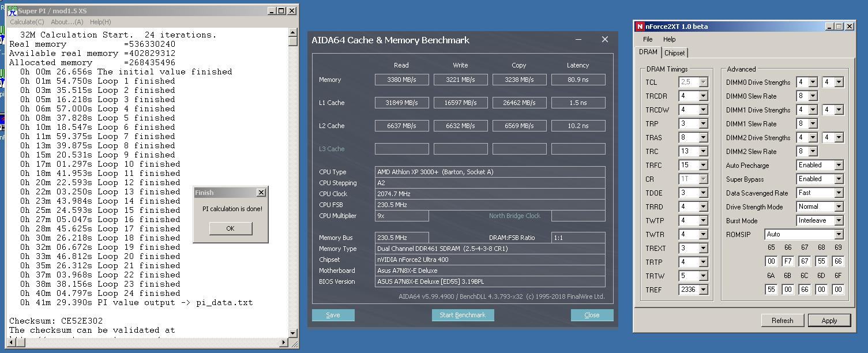Image resolution: width=868 pixels, height=353 pixels.
Task: Click Refresh in nForce2XT
Action: (x=782, y=320)
